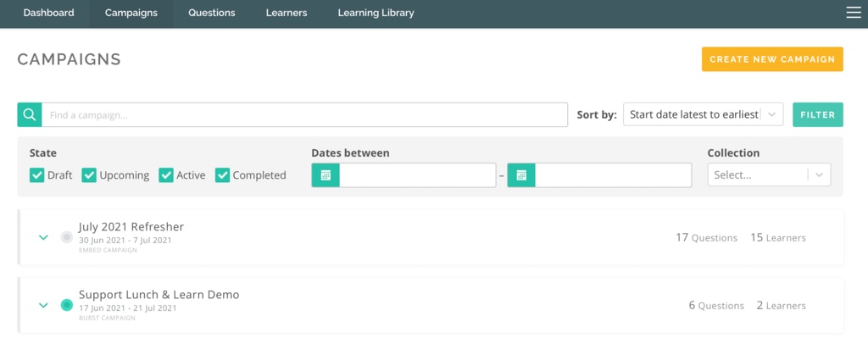The width and height of the screenshot is (868, 338).
Task: Click Create New Campaign button
Action: [x=772, y=59]
